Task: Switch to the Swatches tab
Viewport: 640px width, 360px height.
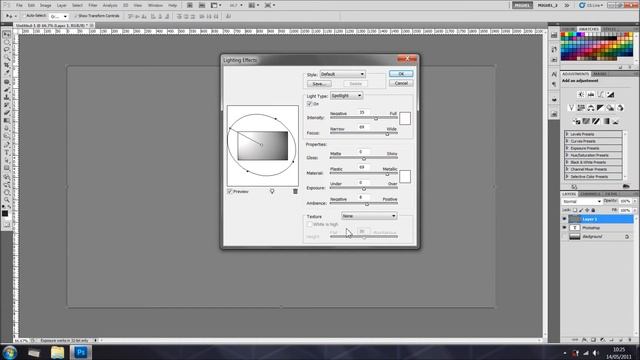Action: [x=589, y=29]
